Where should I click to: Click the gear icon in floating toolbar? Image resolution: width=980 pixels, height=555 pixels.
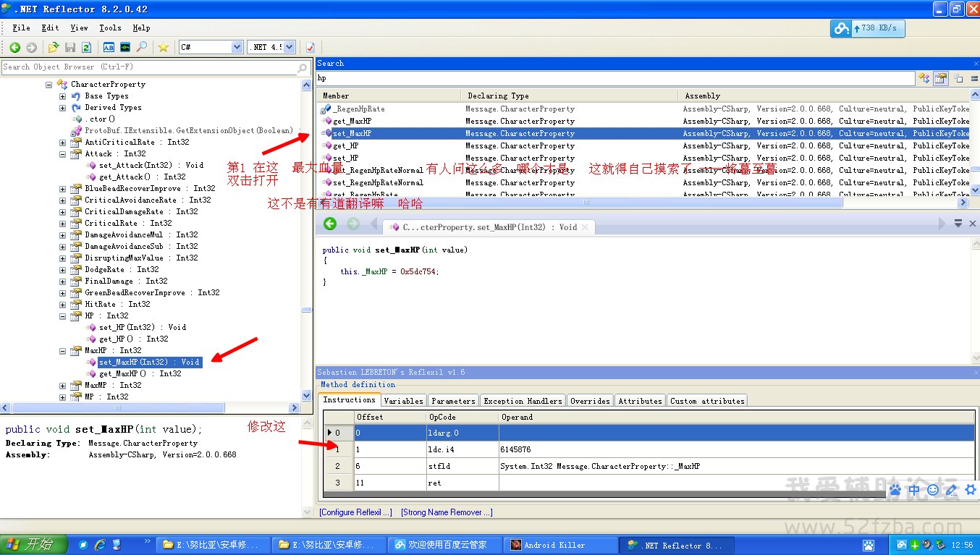[971, 490]
